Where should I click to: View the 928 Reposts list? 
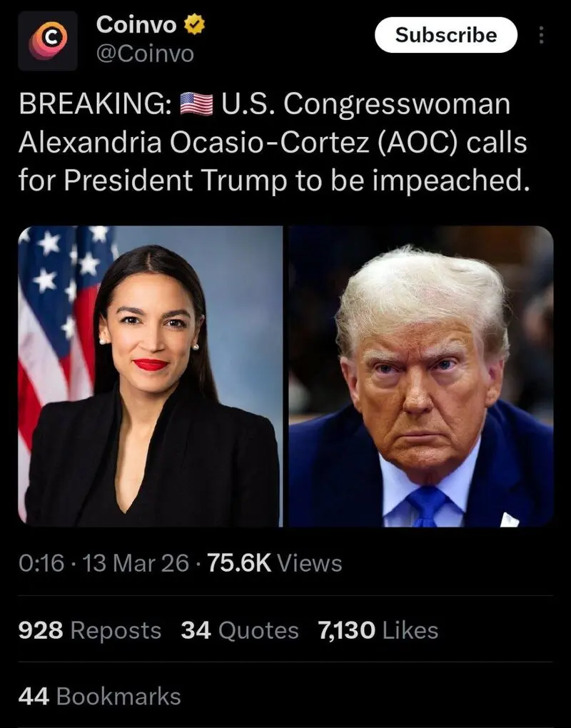pos(90,630)
